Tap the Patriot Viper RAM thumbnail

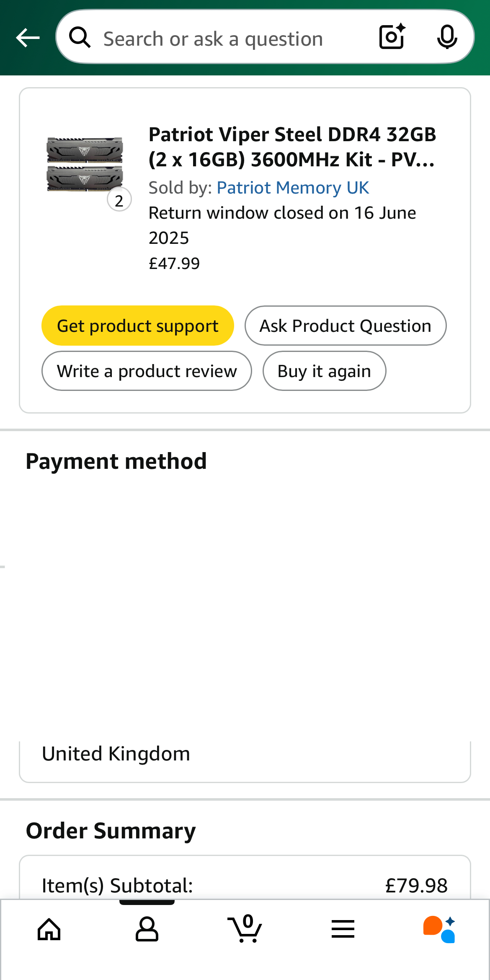(85, 164)
